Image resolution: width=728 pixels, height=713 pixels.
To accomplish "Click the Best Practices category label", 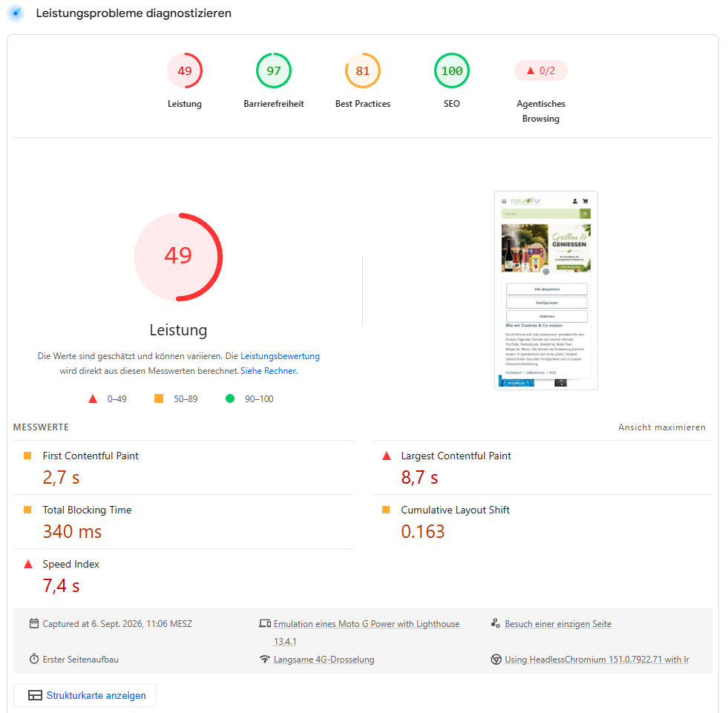I will [x=363, y=104].
